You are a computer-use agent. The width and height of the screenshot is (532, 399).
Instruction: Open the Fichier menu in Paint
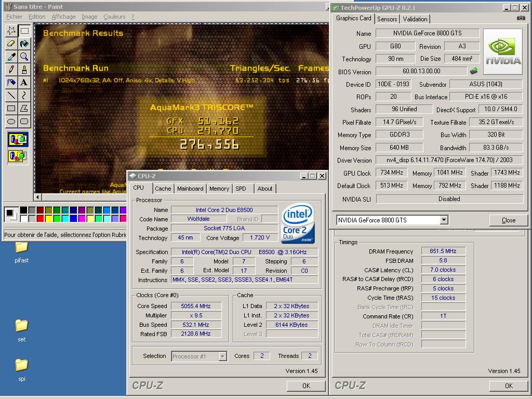pos(14,17)
